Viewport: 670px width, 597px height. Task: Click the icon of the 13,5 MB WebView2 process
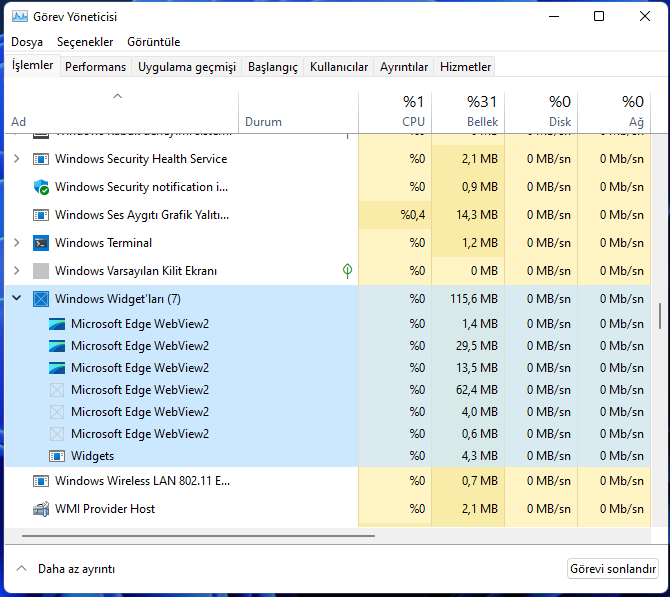pos(57,368)
